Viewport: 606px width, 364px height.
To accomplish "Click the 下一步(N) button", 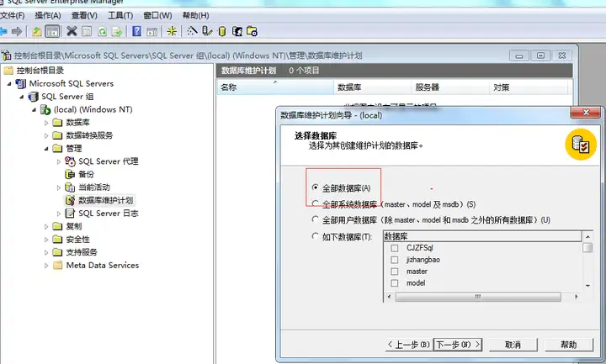I will (x=459, y=345).
